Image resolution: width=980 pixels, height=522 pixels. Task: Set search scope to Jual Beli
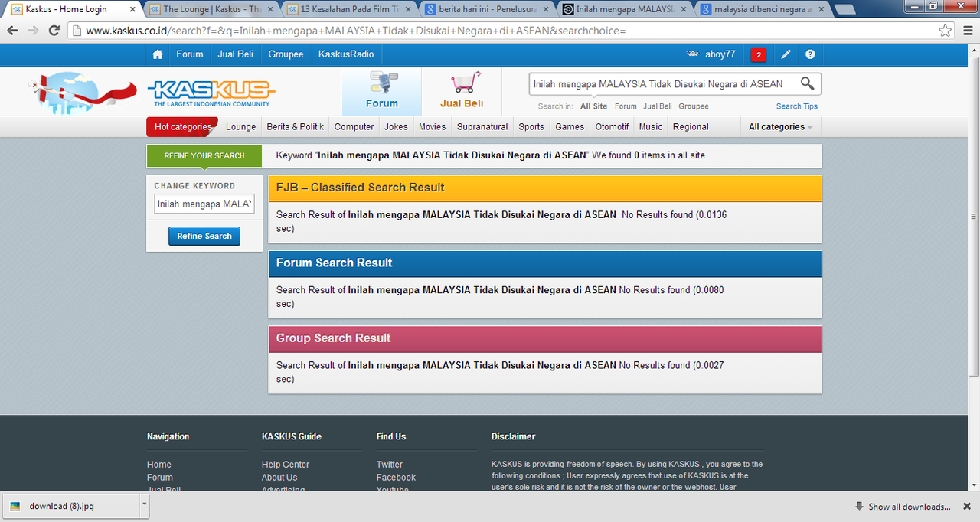pos(658,106)
